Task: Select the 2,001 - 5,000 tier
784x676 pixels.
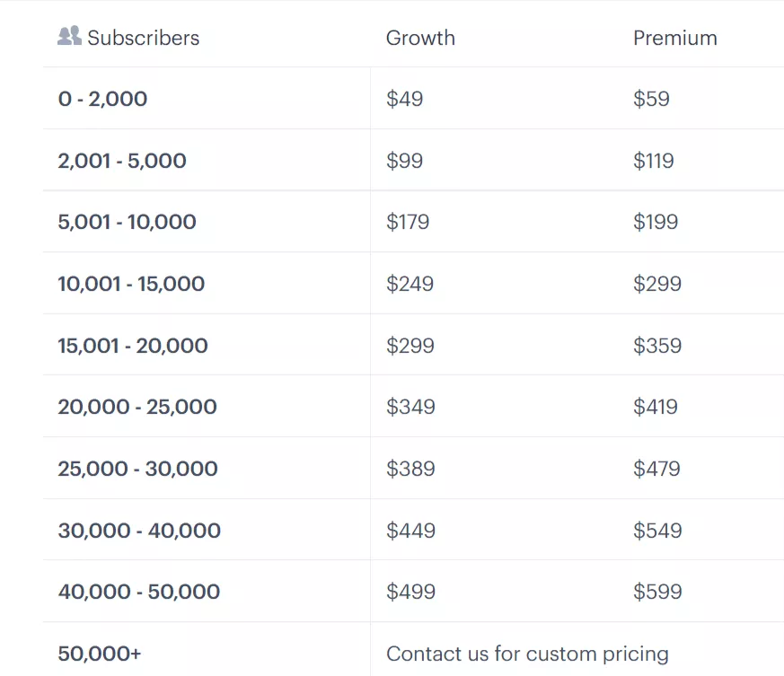Action: click(122, 161)
